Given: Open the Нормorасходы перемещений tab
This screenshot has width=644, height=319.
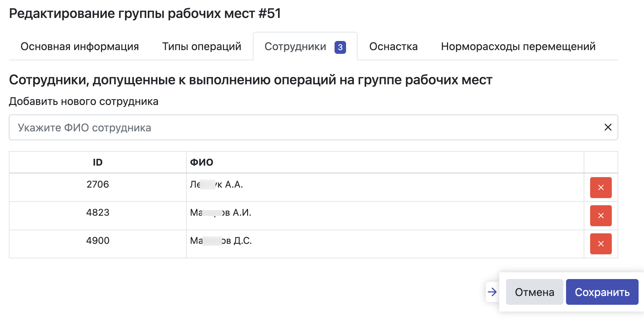Looking at the screenshot, I should tap(518, 46).
